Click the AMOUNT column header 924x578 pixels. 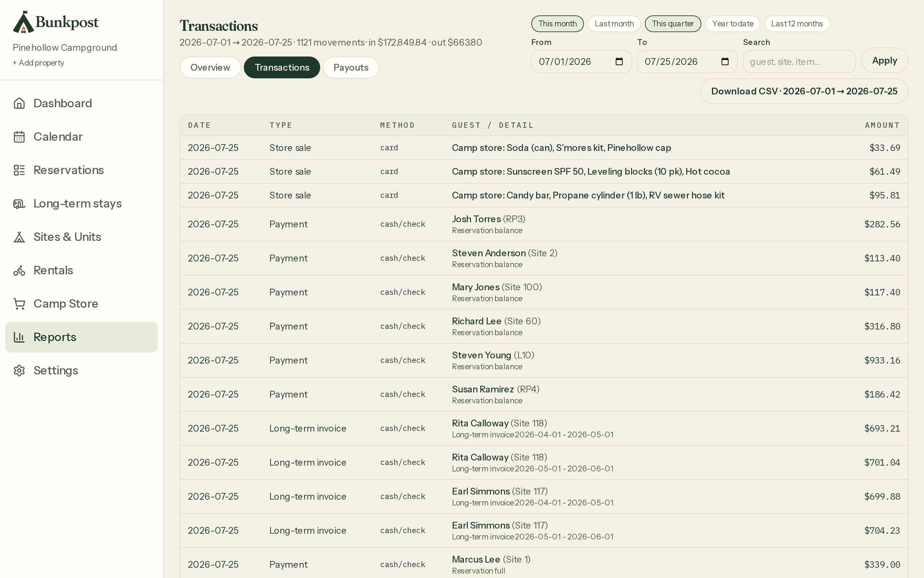click(882, 125)
